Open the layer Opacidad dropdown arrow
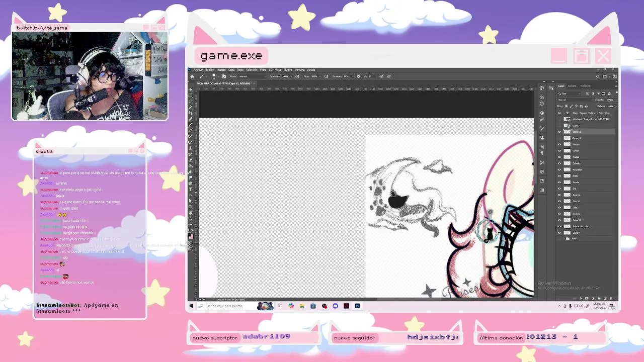 [616, 100]
